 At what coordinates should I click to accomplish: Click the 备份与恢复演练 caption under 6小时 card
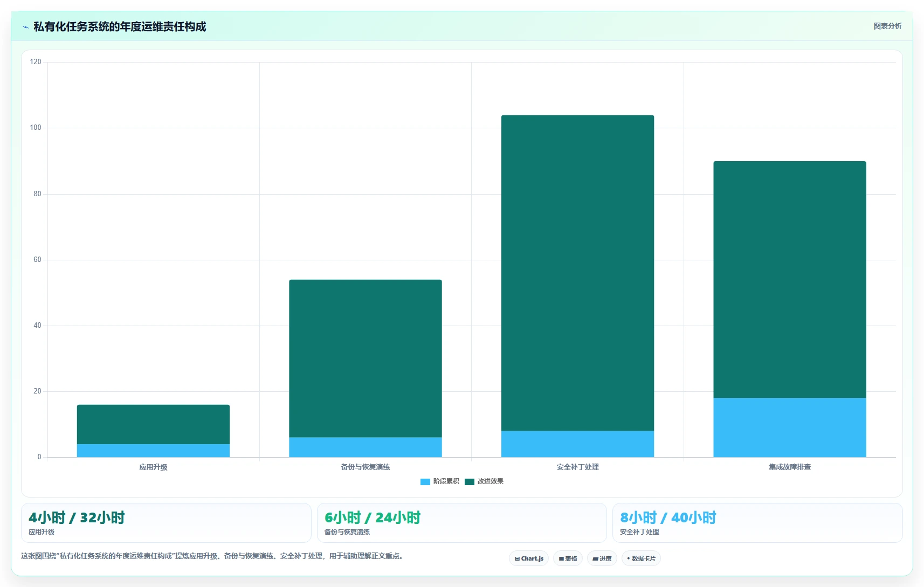pyautogui.click(x=347, y=532)
